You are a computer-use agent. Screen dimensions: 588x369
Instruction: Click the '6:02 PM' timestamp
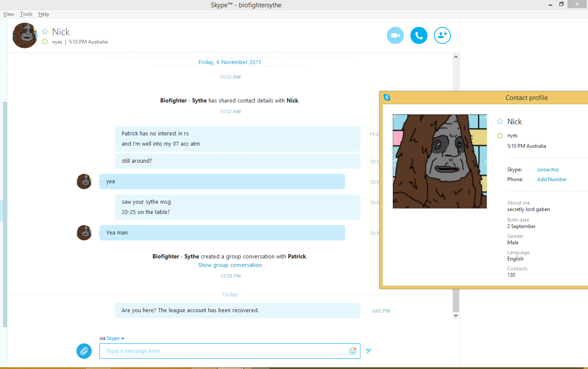381,311
